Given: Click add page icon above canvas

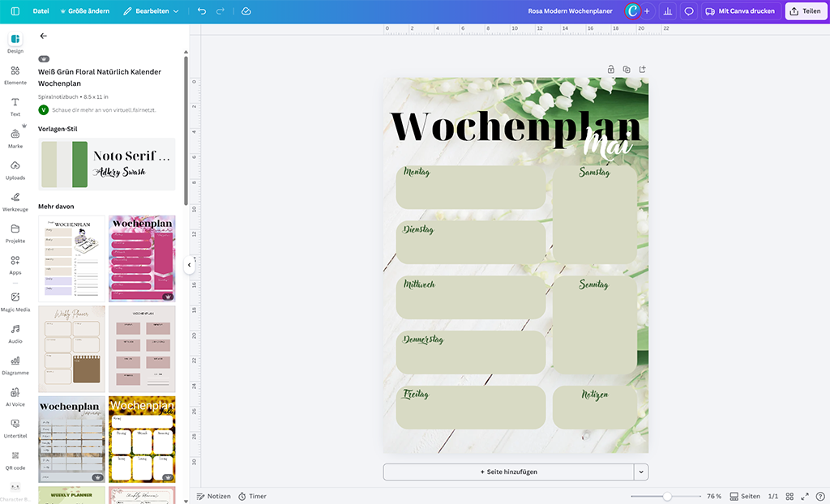Looking at the screenshot, I should (x=643, y=70).
